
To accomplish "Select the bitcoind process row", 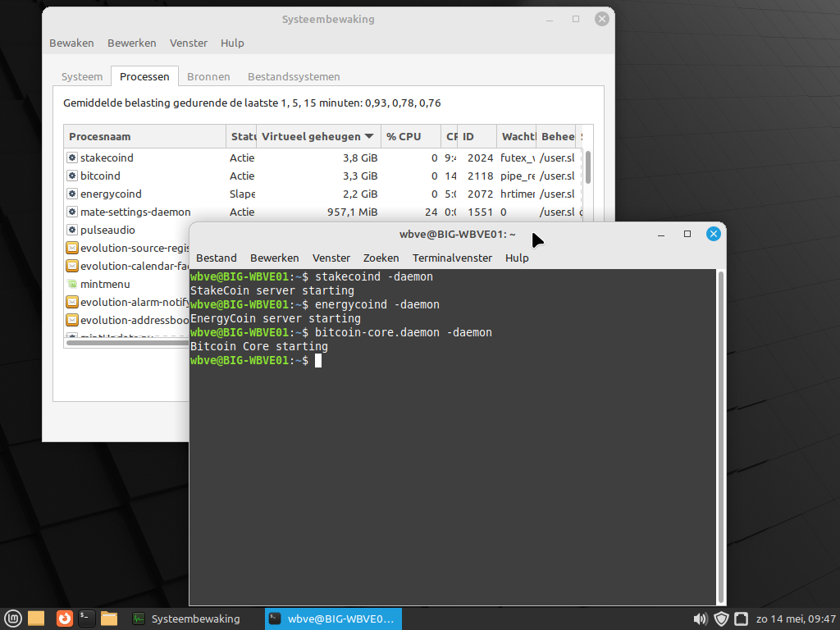I will pyautogui.click(x=322, y=176).
